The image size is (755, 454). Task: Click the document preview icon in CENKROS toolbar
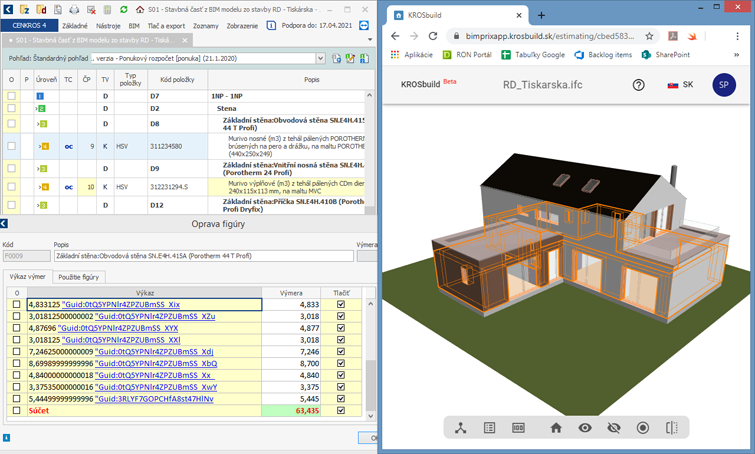point(58,9)
